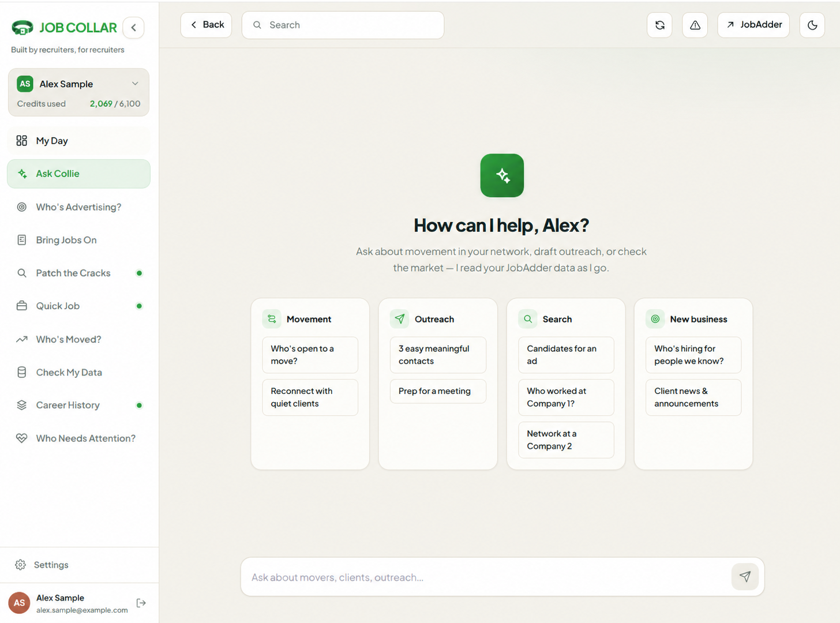Choose "Who's open to a move?" prompt
This screenshot has width=840, height=623.
pos(310,355)
